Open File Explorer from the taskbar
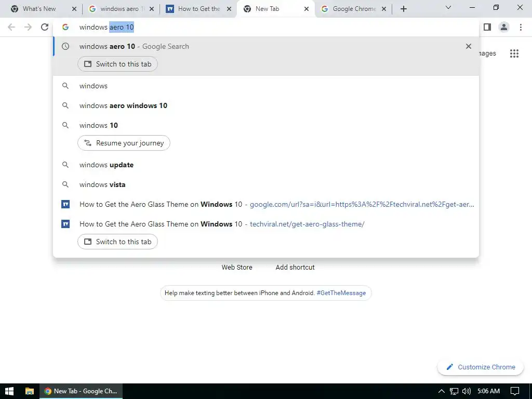 pyautogui.click(x=30, y=391)
